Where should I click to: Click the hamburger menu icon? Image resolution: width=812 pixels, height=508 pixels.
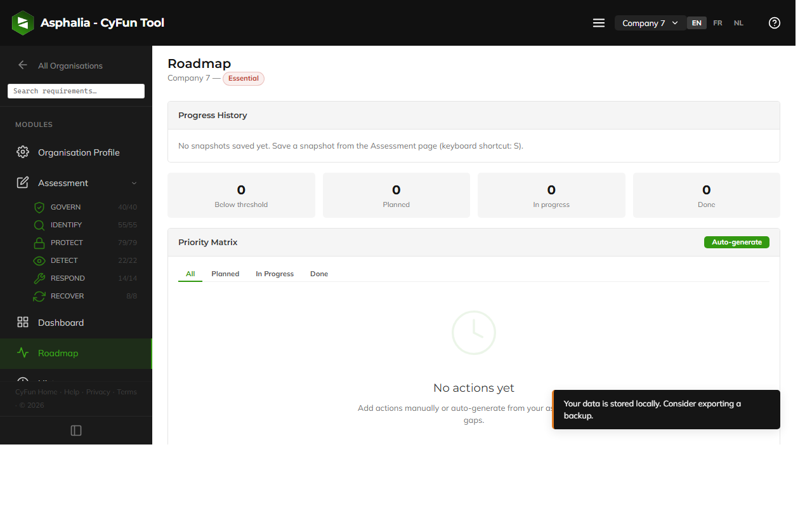[598, 22]
